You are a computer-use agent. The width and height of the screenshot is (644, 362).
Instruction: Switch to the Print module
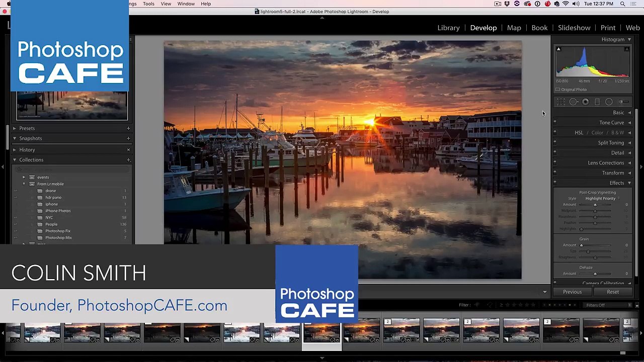[x=608, y=28]
